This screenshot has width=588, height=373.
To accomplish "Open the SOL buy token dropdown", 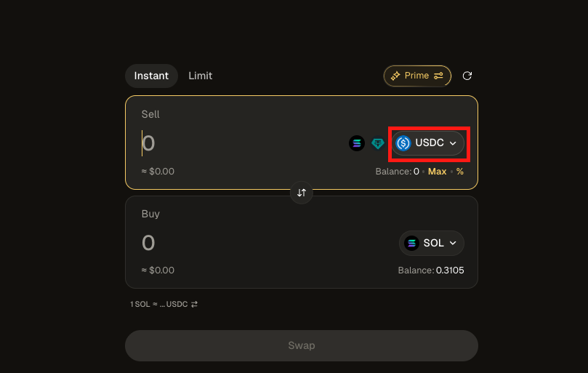I will click(x=432, y=243).
